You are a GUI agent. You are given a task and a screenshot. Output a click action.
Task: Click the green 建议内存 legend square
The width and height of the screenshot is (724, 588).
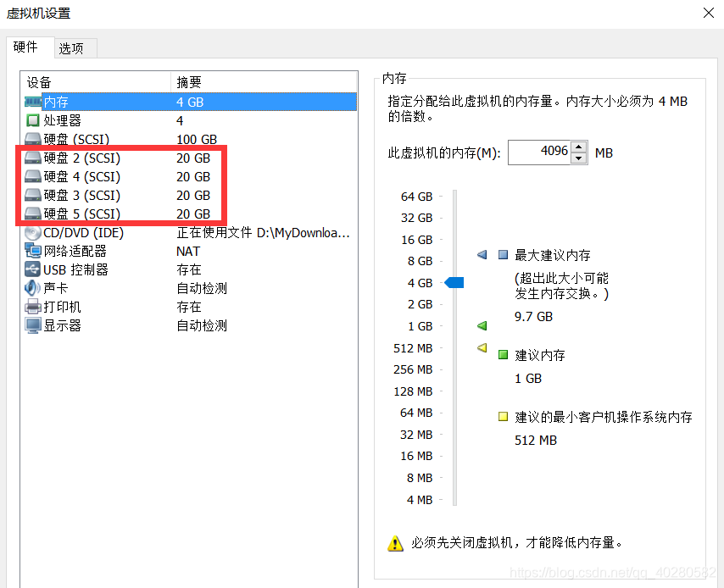tap(504, 355)
